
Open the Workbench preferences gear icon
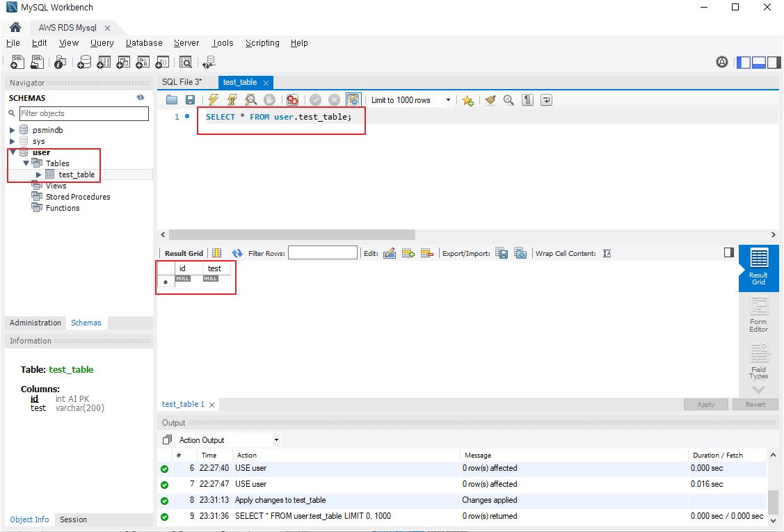coord(722,62)
